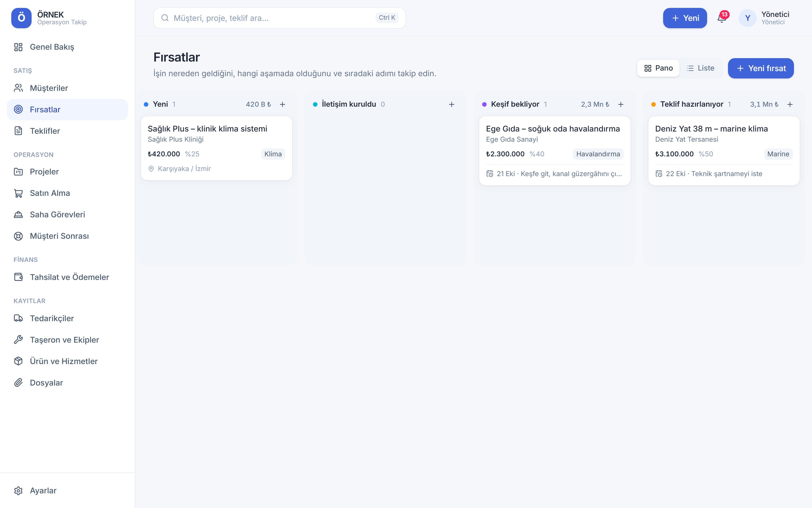This screenshot has height=508, width=812.
Task: Click the Projeler folder icon
Action: [18, 172]
